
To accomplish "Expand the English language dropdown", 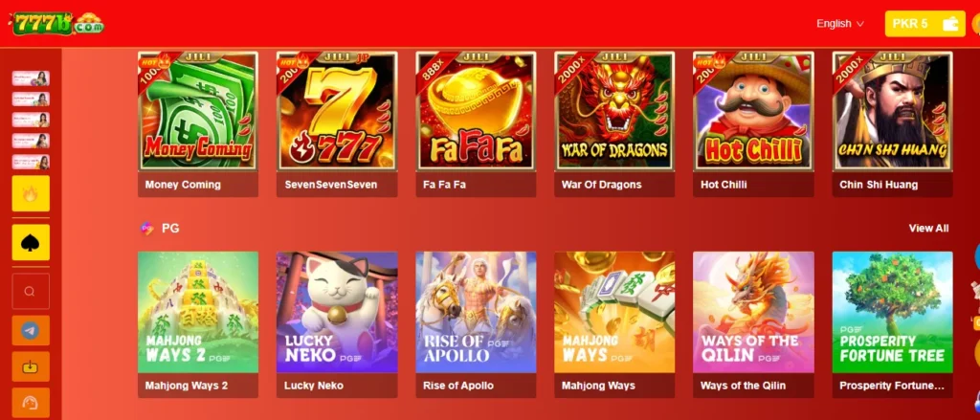I will 839,24.
